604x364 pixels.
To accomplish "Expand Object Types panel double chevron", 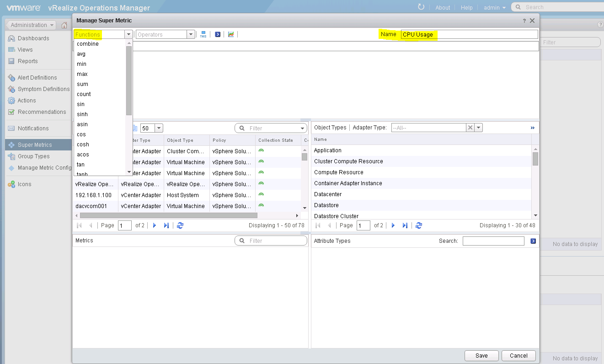I will [533, 128].
